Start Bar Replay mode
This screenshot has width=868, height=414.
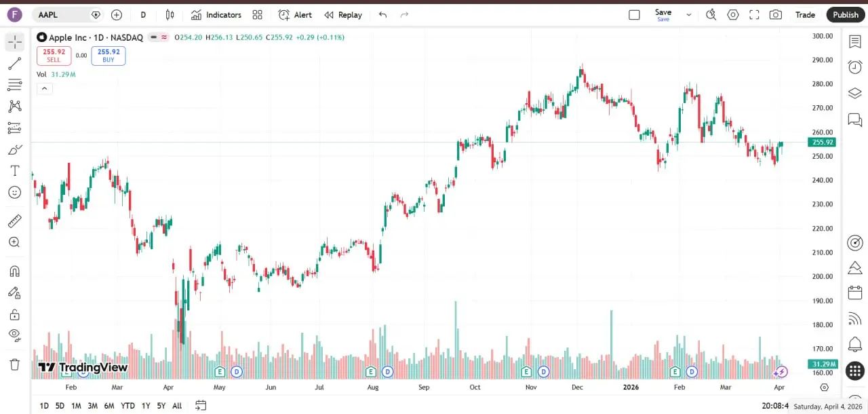(342, 14)
